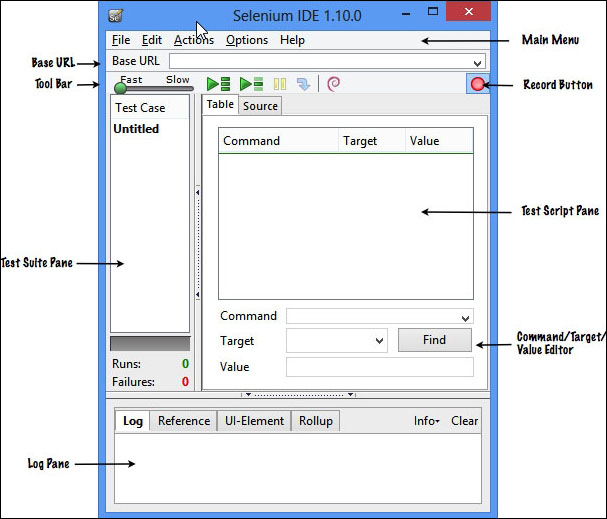Open the Options menu
Viewport: 607px width, 519px height.
246,40
